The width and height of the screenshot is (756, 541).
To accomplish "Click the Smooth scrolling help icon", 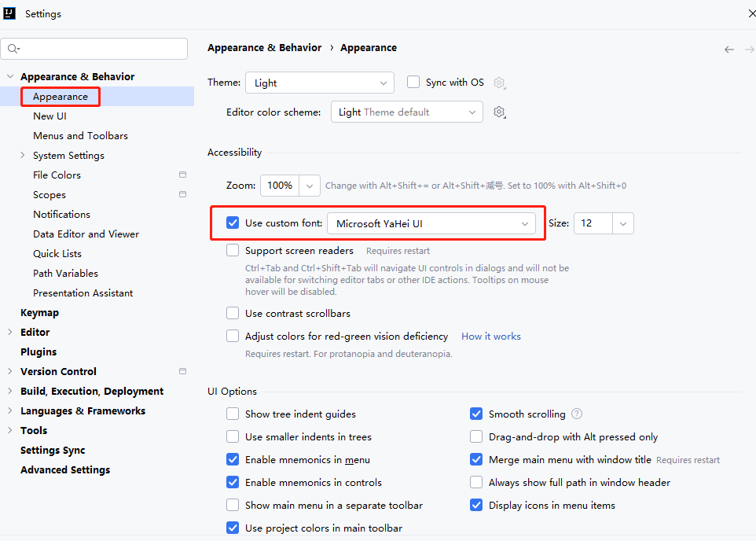I will pos(577,414).
